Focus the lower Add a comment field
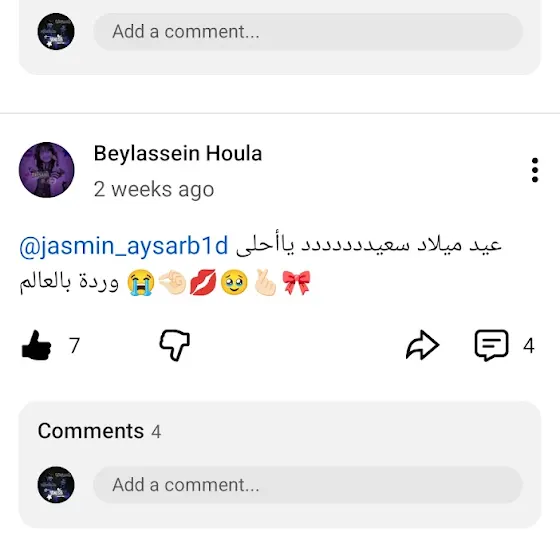560x560 pixels. tap(308, 485)
